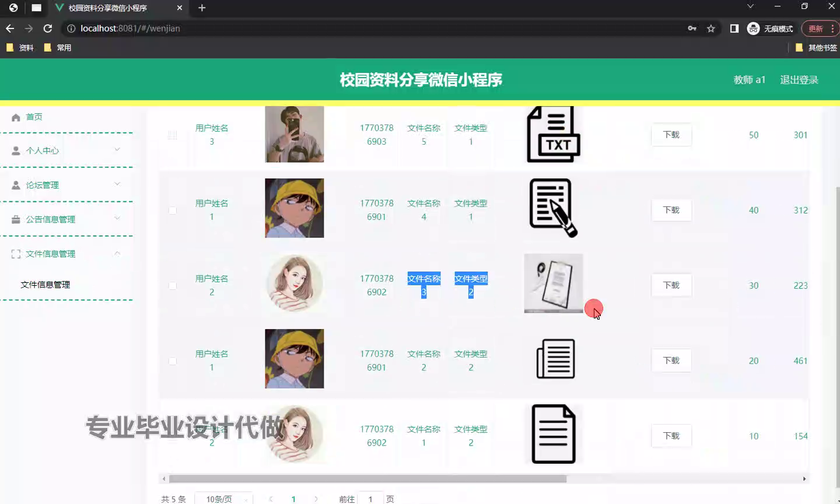
Task: Toggle browser side panel icon
Action: (x=734, y=28)
